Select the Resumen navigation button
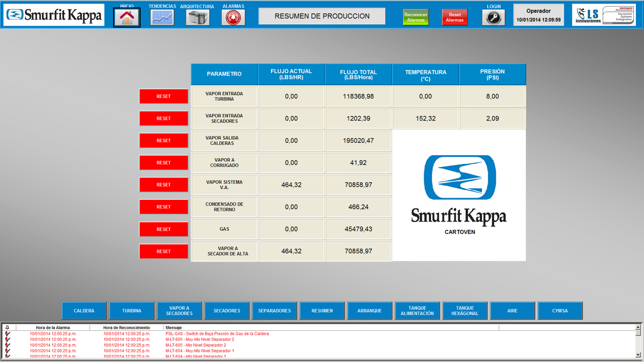 click(x=322, y=310)
